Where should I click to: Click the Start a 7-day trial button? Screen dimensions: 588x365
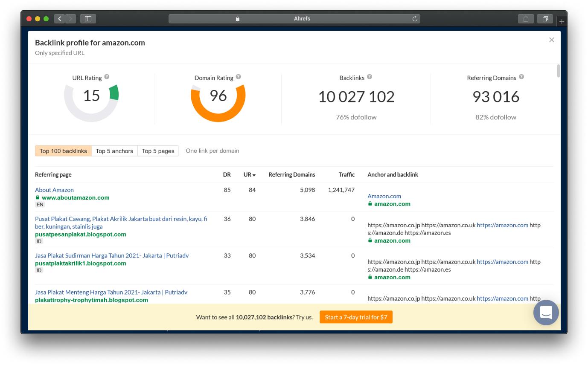356,317
